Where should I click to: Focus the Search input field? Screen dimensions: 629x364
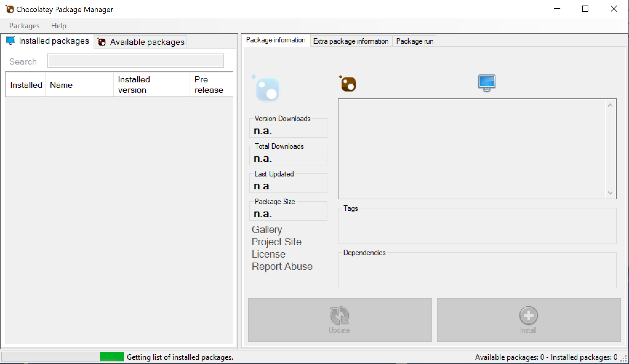pos(136,61)
